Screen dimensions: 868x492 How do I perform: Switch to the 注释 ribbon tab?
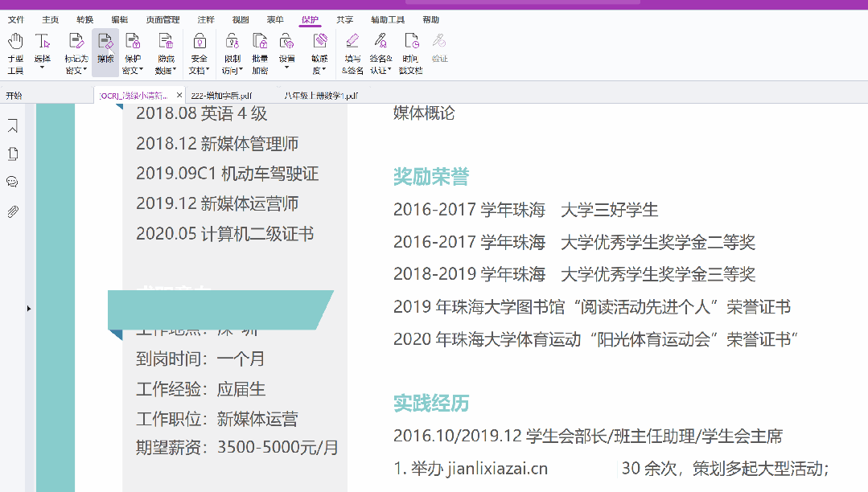(206, 19)
